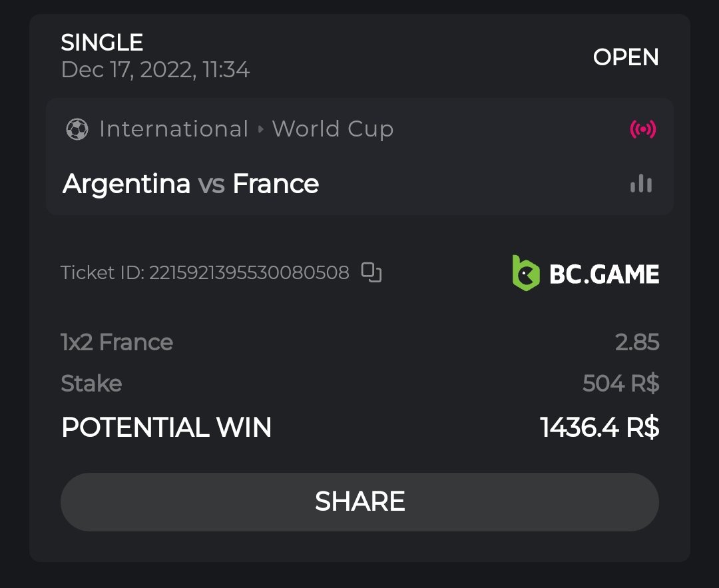Tap the pink live broadcast icon

pos(642,129)
